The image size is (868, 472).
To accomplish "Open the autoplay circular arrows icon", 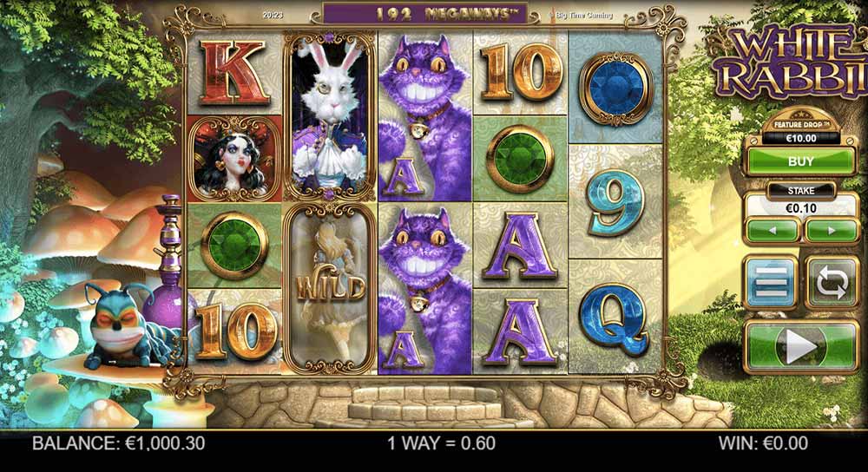I will (x=832, y=283).
